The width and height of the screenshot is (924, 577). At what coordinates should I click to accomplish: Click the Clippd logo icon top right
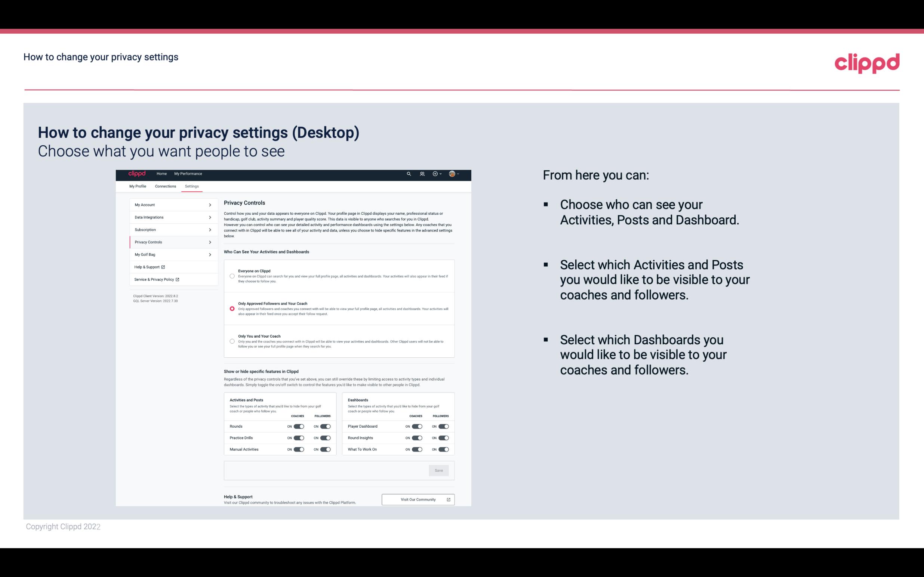point(867,62)
